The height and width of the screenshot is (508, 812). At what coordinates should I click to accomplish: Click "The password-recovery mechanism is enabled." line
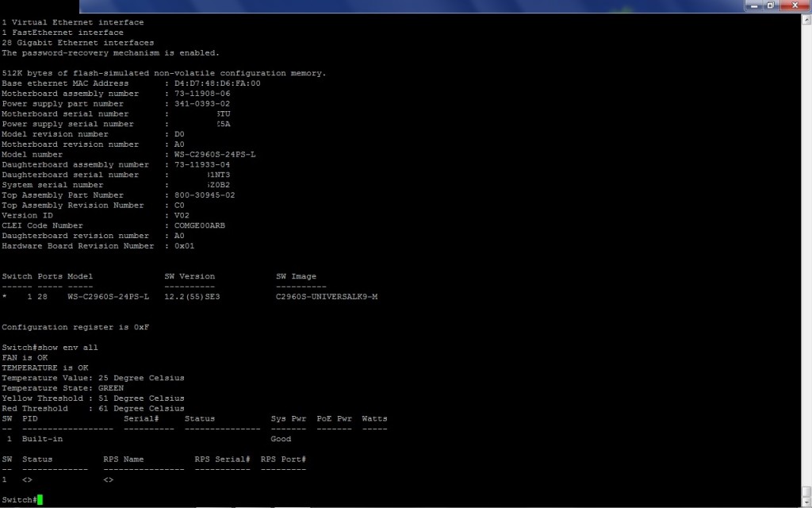pyautogui.click(x=111, y=53)
